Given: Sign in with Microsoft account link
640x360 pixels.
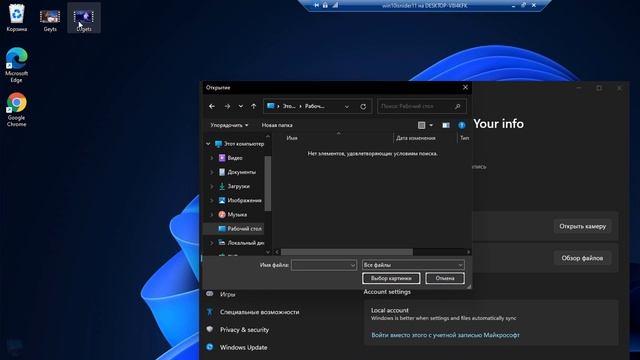Looking at the screenshot, I should pyautogui.click(x=445, y=335).
